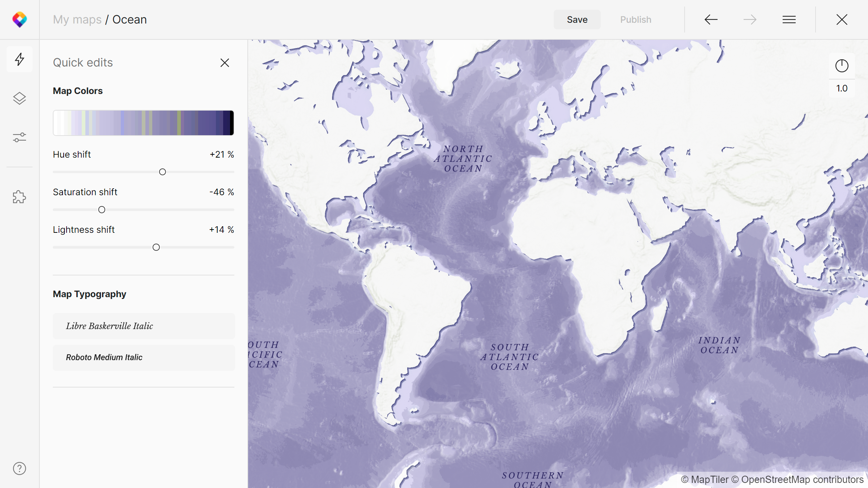868x488 pixels.
Task: Open the Layers panel icon
Action: [x=20, y=98]
